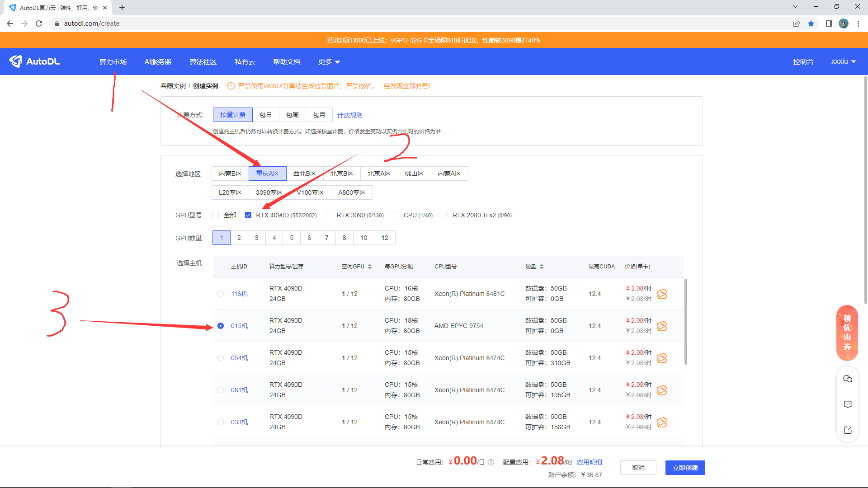Select the 054机 host radio button

coord(221,358)
